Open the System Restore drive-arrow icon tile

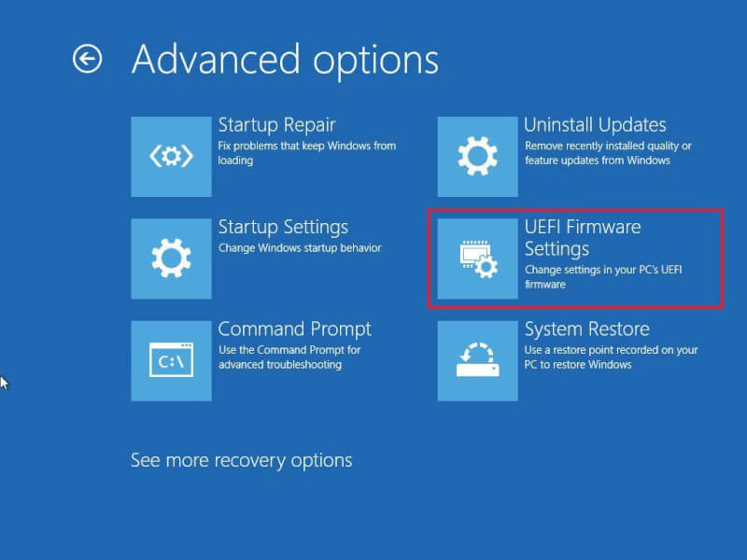pyautogui.click(x=478, y=361)
